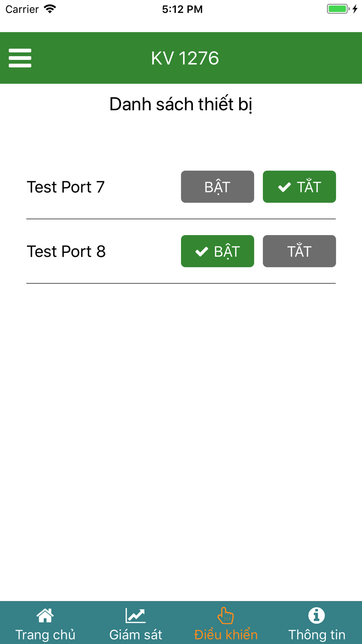Turn on Test Port 7 with BẬT
Screen dimensions: 362x644
click(x=218, y=187)
